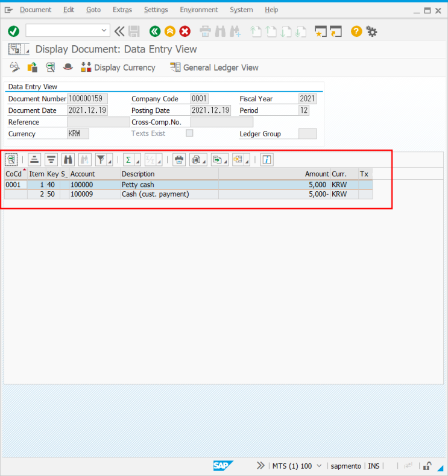Image resolution: width=448 pixels, height=476 pixels.
Task: Open the Environment menu
Action: coord(198,10)
